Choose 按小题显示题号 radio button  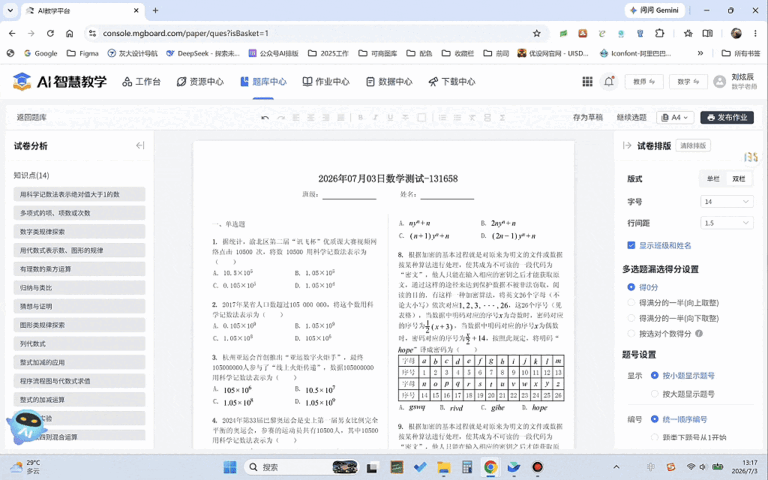(x=654, y=375)
